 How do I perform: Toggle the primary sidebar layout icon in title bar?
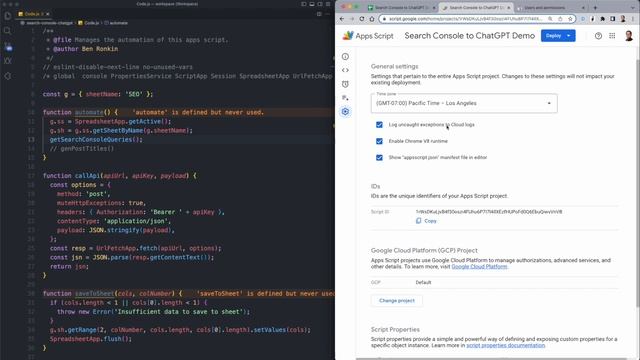point(304,4)
